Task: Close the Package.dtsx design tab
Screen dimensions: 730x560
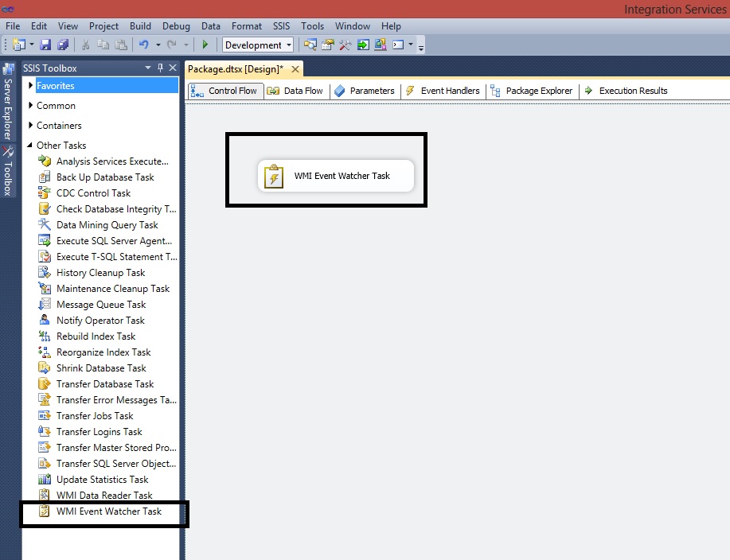Action: tap(295, 69)
